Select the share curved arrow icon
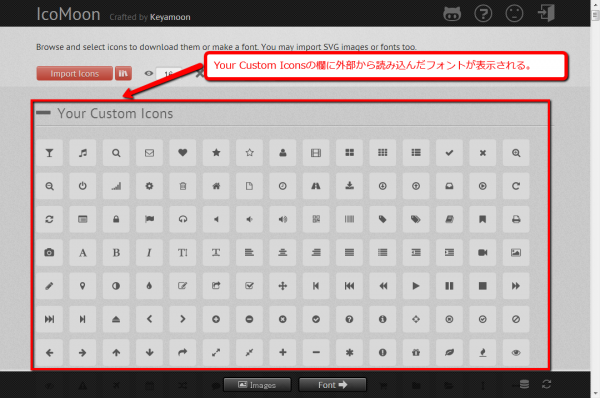 183,352
